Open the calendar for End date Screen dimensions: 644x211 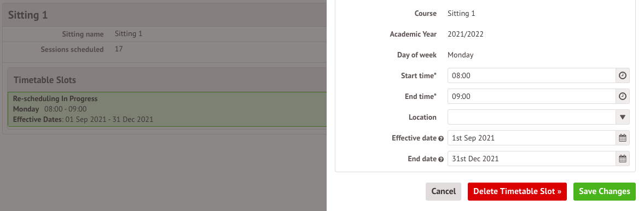click(x=623, y=159)
